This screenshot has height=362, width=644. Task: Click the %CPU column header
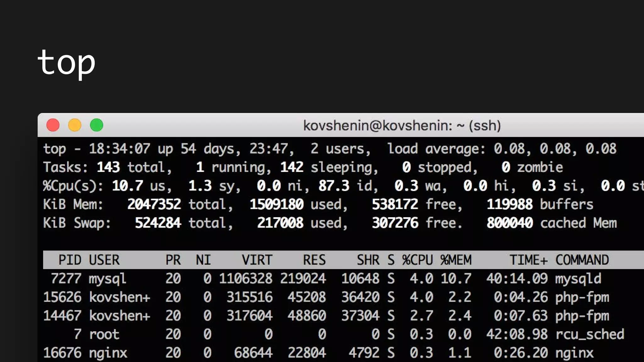coord(417,260)
